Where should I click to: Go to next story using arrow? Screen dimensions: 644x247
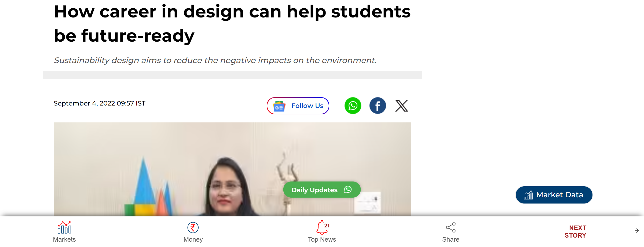coord(637,231)
